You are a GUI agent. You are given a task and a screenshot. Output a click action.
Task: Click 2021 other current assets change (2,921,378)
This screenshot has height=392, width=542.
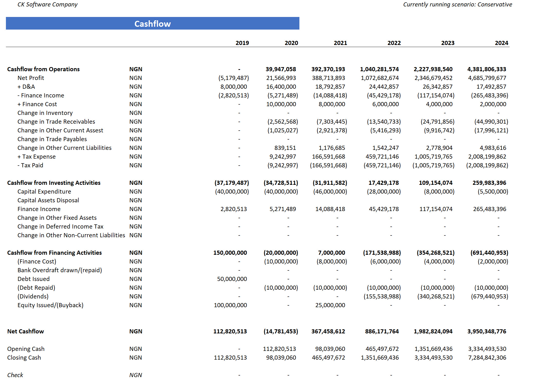(332, 130)
